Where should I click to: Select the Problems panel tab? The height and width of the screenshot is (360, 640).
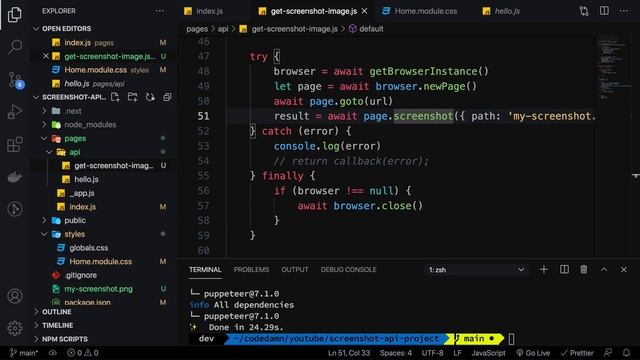tap(251, 270)
